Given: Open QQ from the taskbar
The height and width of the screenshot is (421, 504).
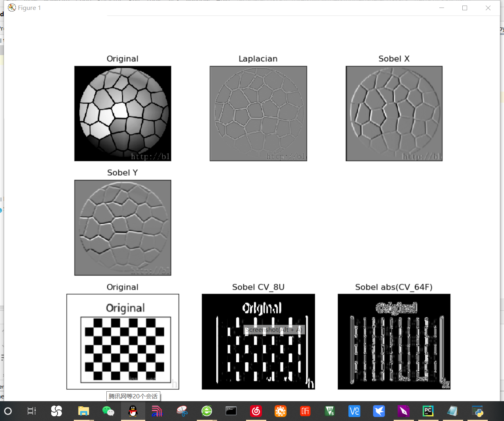Looking at the screenshot, I should pos(133,411).
